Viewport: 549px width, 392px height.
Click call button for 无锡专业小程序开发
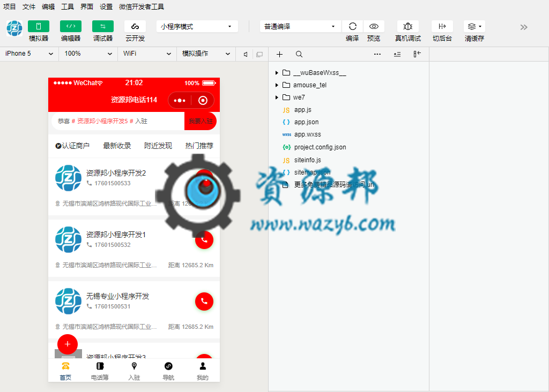(204, 301)
